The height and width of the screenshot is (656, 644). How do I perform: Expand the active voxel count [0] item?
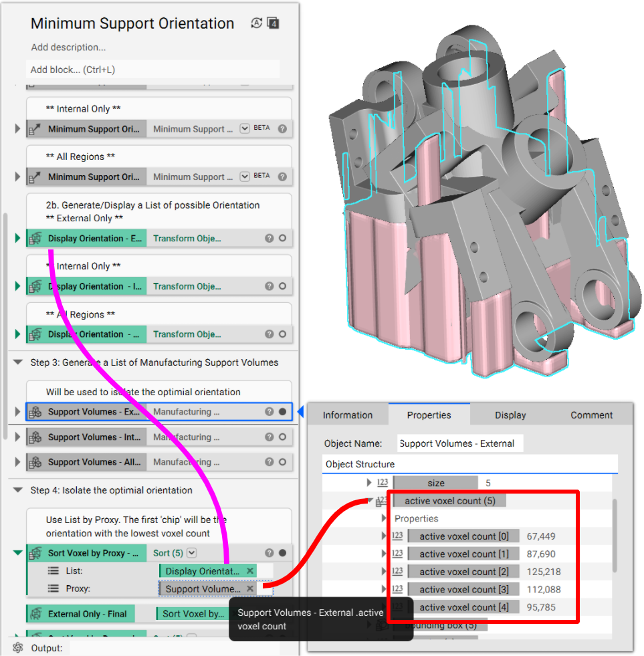click(x=385, y=536)
